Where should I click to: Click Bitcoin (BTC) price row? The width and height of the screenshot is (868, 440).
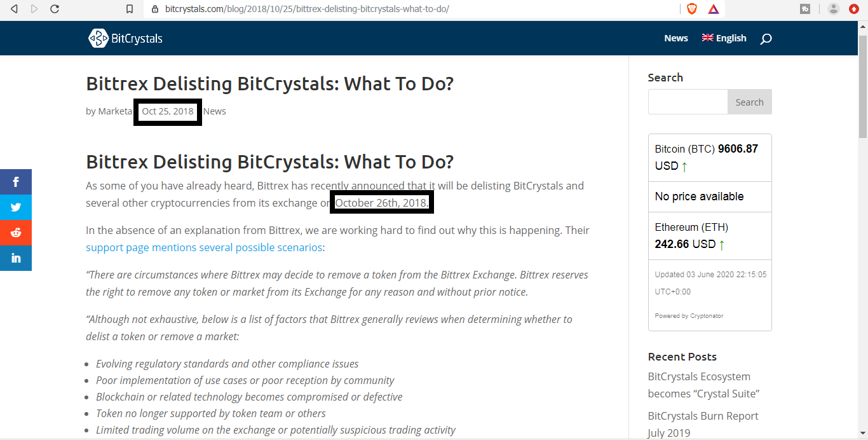pos(710,157)
